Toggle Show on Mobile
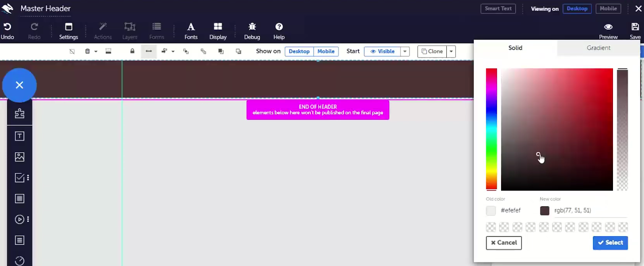 (326, 51)
